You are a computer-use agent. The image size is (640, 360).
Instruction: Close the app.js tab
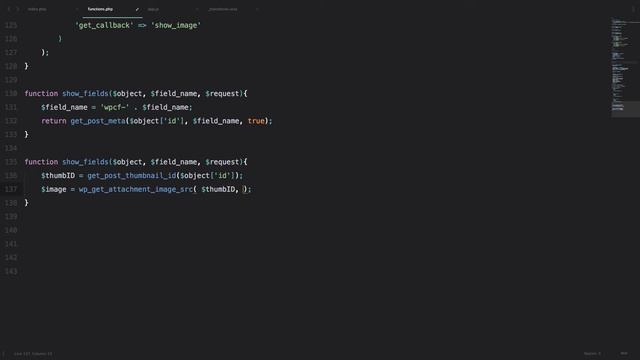pos(197,9)
